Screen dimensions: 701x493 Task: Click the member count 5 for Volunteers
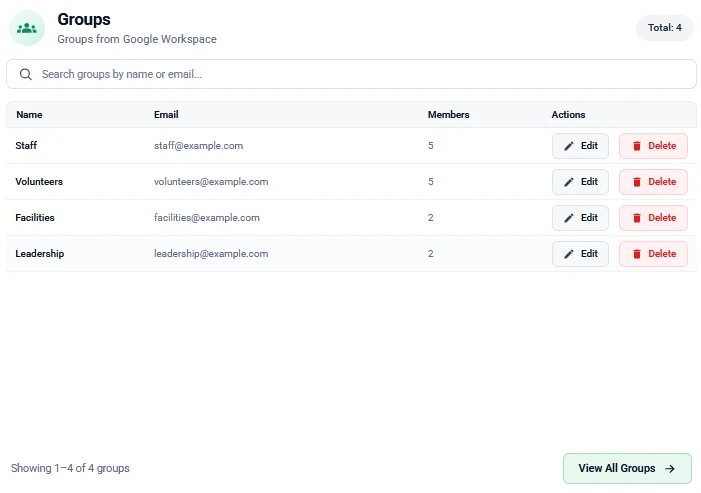point(431,182)
